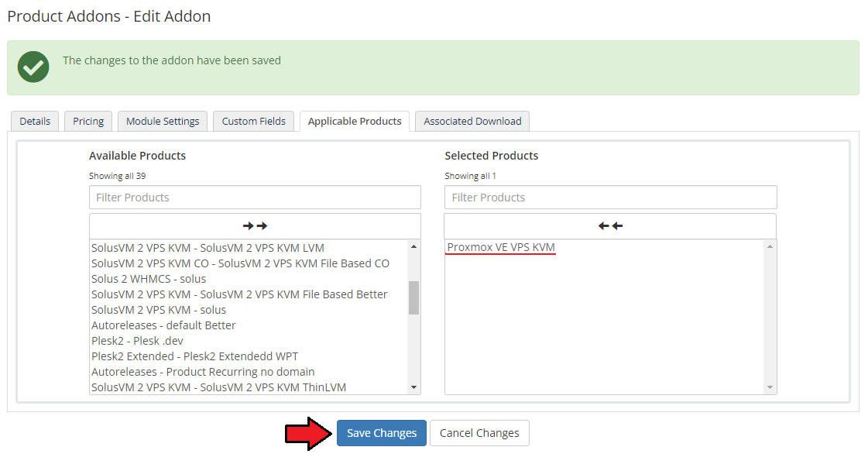Screen dimensions: 868x471
Task: Click the Cancel Changes button
Action: [x=479, y=433]
